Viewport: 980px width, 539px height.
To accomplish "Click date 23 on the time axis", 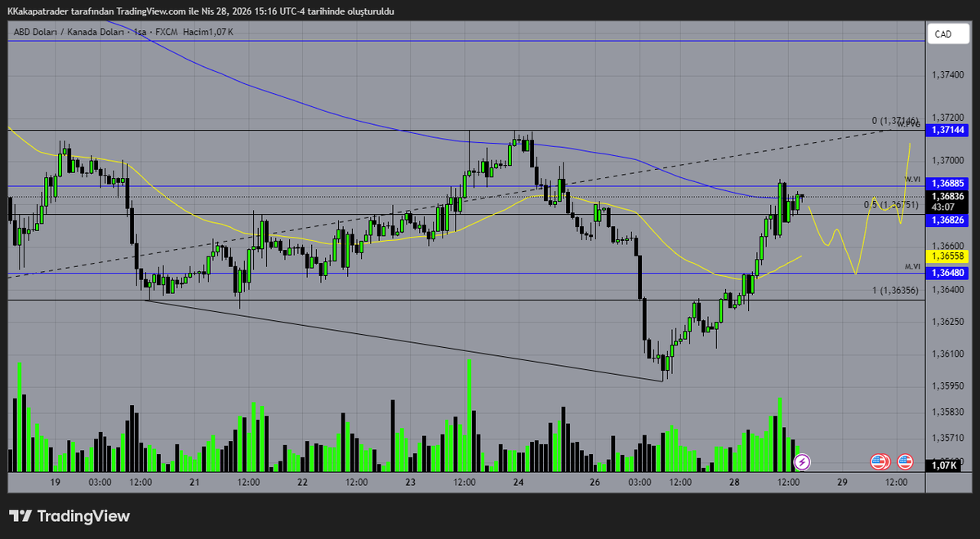I will (x=411, y=483).
